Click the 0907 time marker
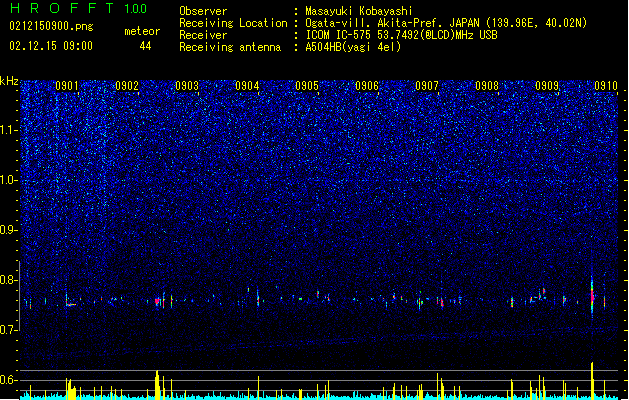 coord(427,86)
